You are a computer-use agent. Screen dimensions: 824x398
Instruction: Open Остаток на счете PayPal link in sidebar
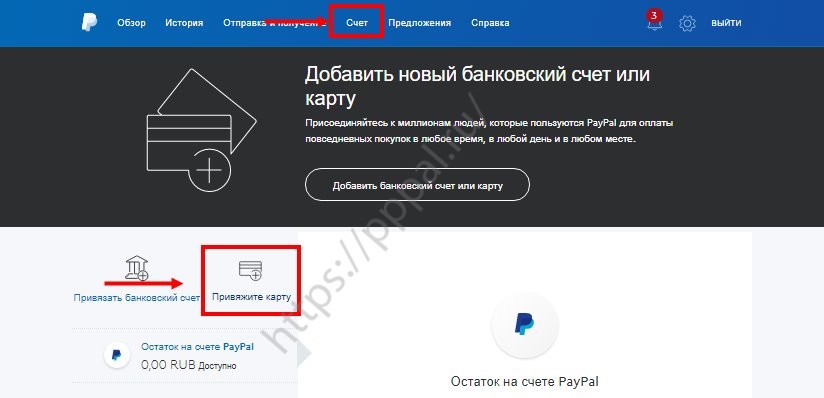coord(198,347)
